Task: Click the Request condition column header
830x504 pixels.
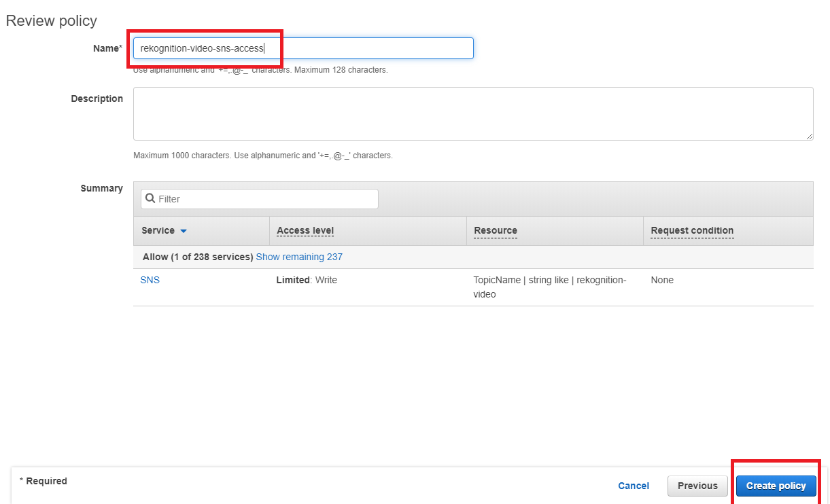Action: point(692,230)
